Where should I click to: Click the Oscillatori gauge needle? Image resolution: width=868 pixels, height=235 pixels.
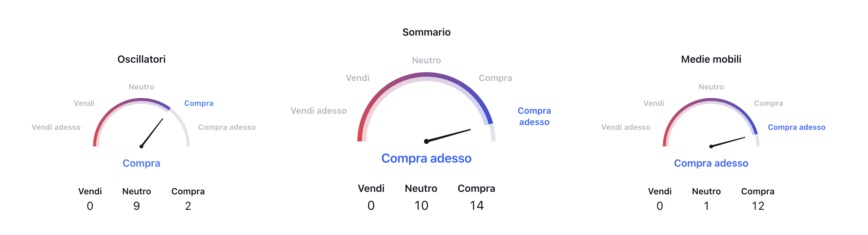pos(152,132)
